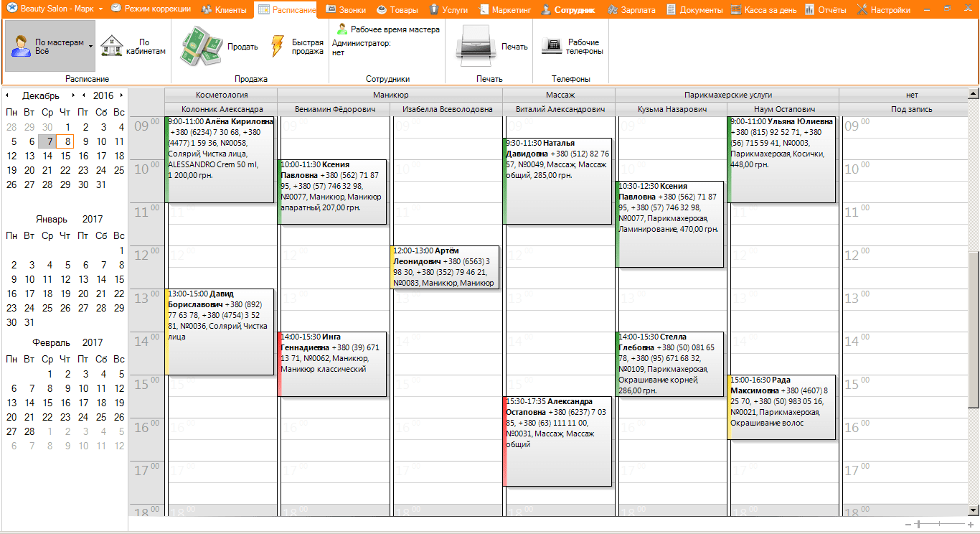Select the Кузьма Назарович column header

tap(672, 109)
